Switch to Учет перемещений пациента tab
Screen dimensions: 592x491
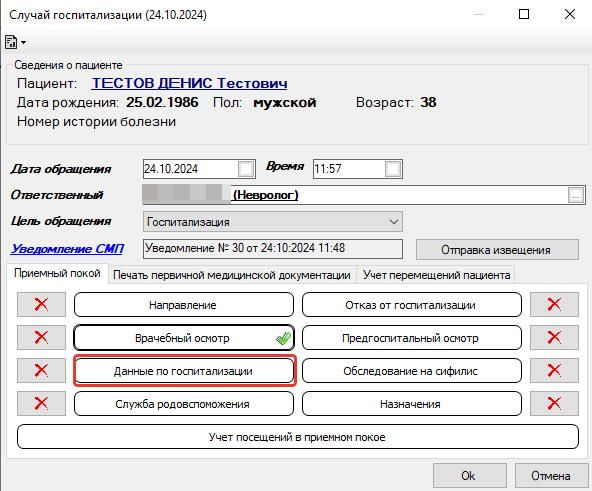tap(436, 275)
